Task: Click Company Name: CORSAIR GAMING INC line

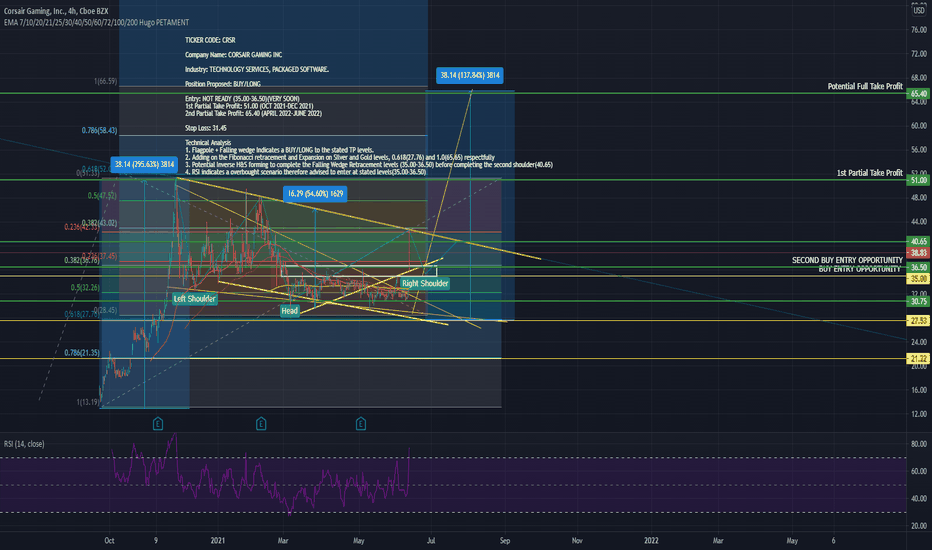Action: point(233,55)
